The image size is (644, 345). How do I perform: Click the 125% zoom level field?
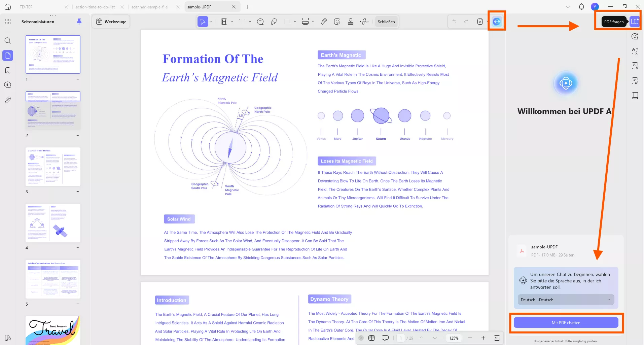[x=454, y=338]
